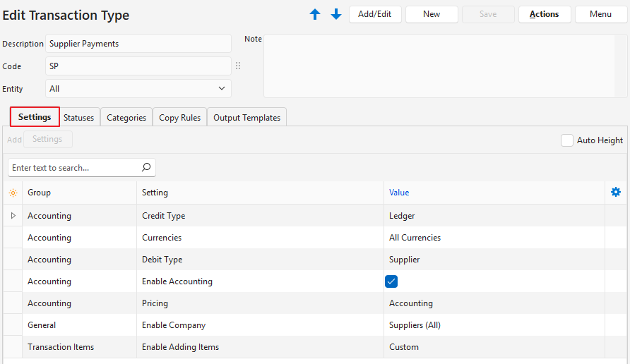Click into the Description text field

[138, 44]
